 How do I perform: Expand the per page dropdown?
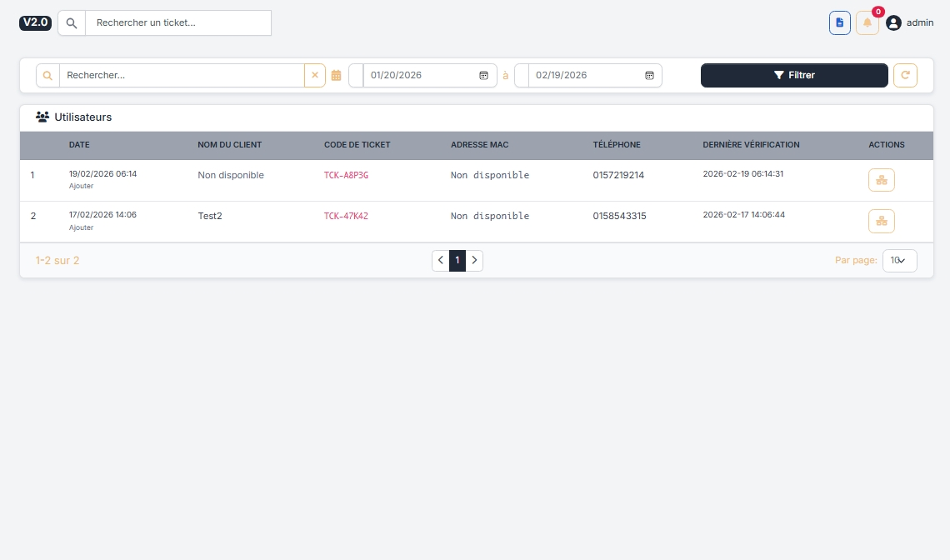899,260
